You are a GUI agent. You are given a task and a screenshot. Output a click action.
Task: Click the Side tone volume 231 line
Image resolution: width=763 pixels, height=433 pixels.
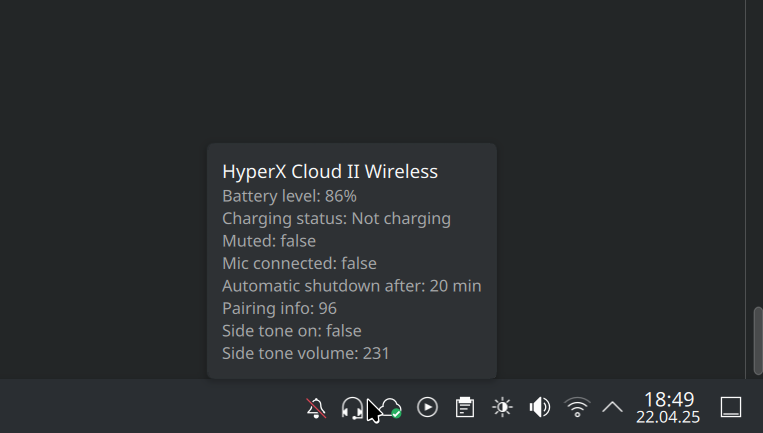[x=305, y=353]
